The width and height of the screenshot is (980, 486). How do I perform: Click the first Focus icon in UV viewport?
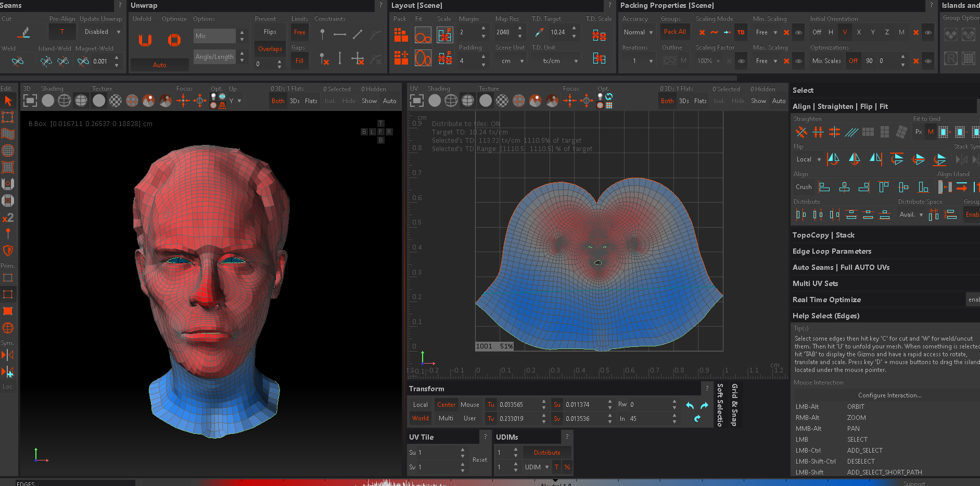[x=570, y=101]
